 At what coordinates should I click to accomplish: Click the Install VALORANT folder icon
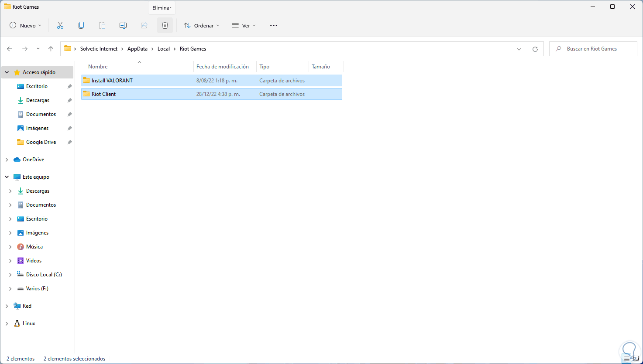(x=86, y=80)
